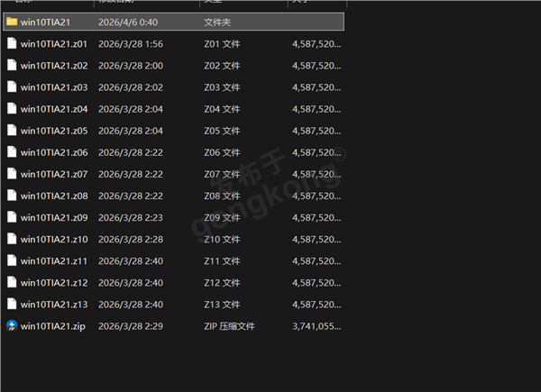Click the file icon of win10TIA21.z05
The image size is (541, 392).
(12, 130)
